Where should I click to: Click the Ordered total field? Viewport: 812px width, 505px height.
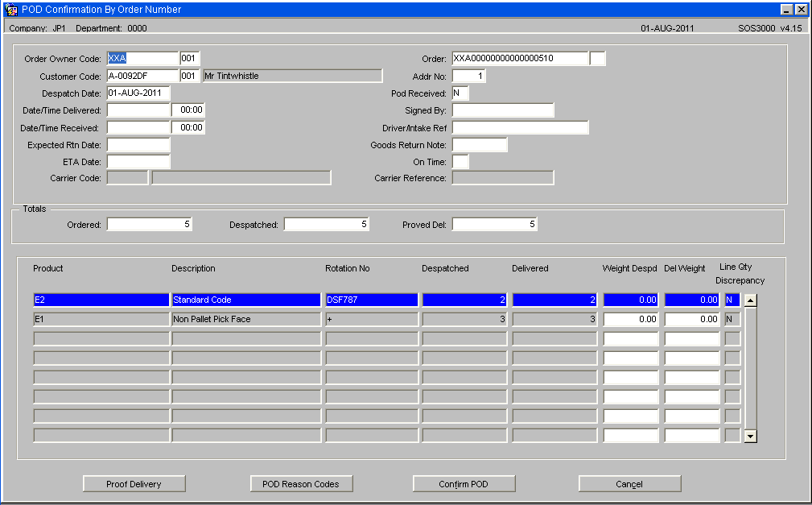pyautogui.click(x=149, y=224)
